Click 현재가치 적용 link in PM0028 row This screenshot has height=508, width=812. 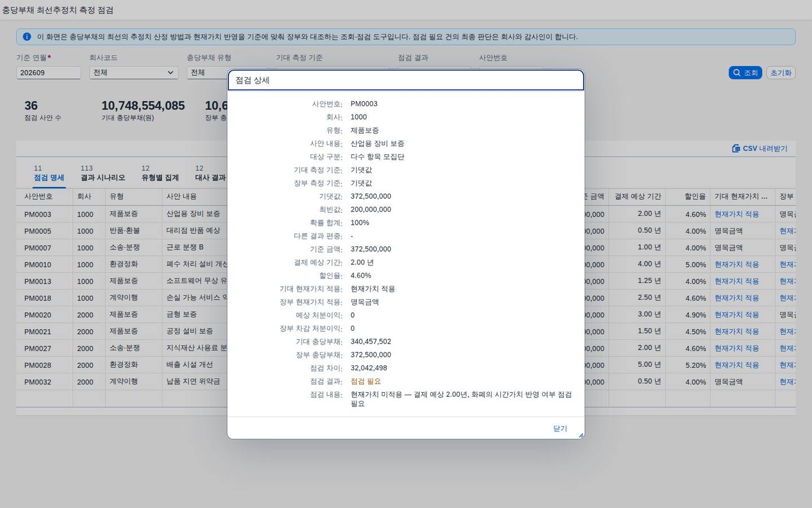point(736,365)
